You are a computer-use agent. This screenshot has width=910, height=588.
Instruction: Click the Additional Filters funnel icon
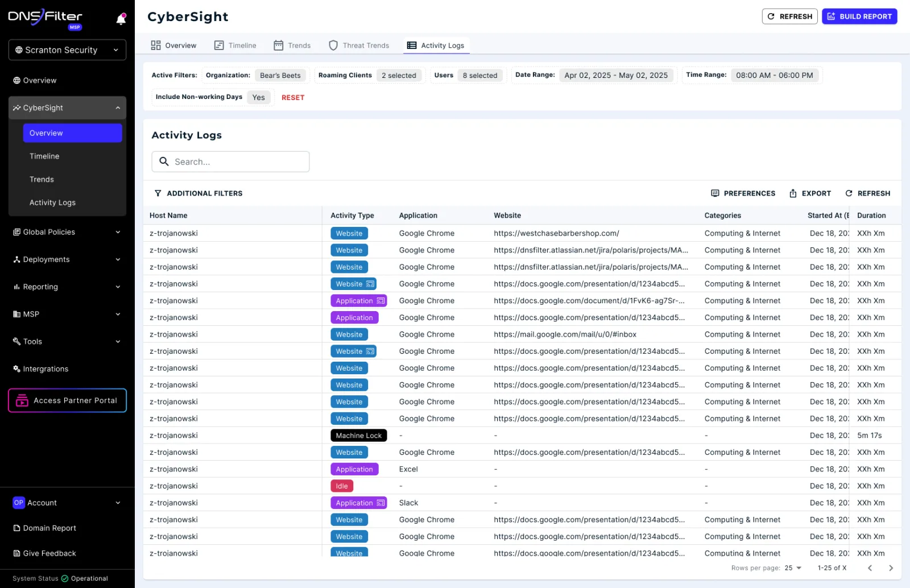158,193
